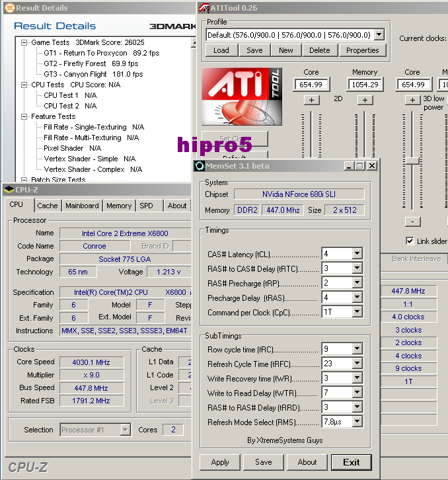Open the RAS# to CAS# Delay dropdown
Screen dimensions: 448x480
[357, 268]
